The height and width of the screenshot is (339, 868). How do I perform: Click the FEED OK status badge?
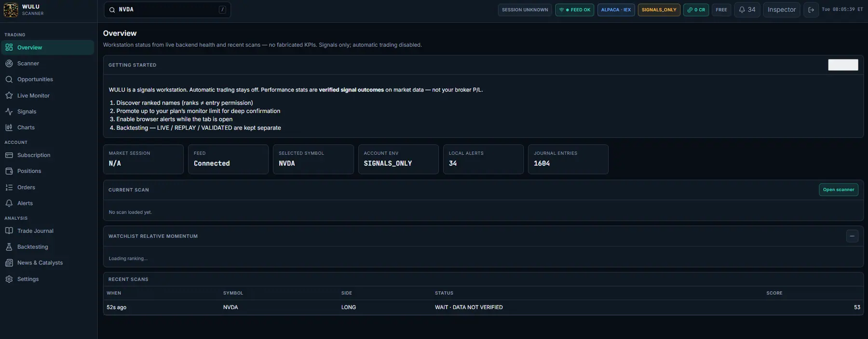(x=574, y=10)
